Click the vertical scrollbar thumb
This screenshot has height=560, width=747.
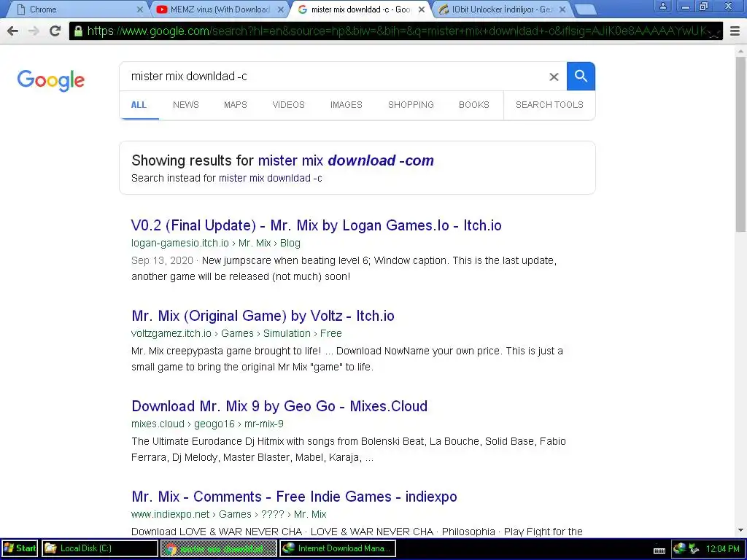tap(741, 143)
